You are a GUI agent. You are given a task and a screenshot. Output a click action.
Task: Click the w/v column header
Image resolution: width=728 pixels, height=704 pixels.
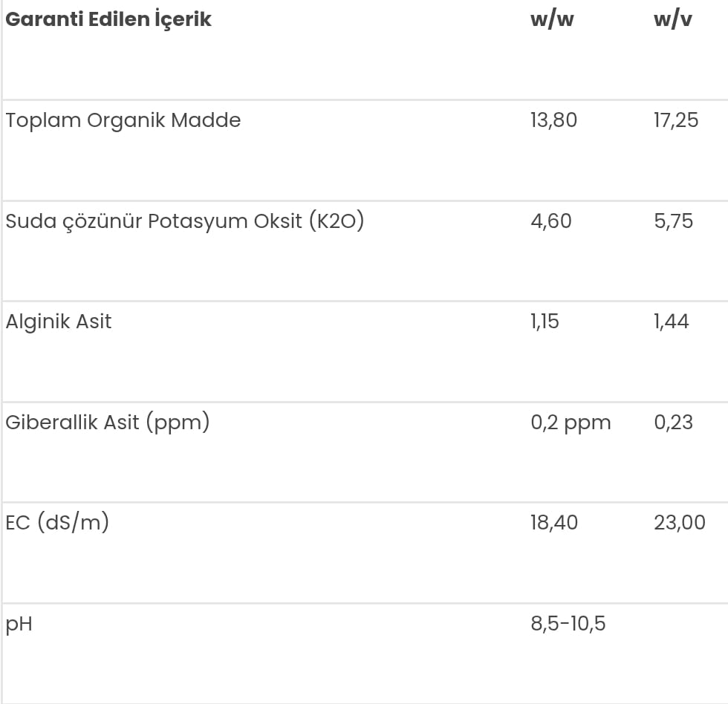(x=672, y=19)
